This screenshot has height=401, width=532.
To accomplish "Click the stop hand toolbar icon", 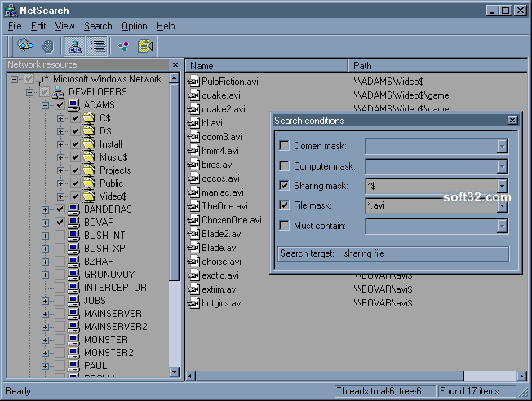I will [47, 46].
